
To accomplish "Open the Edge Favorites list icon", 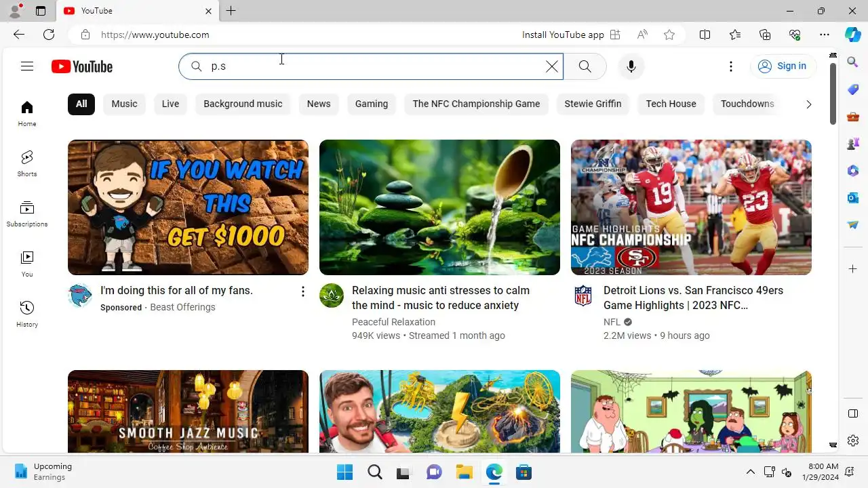I will 735,35.
